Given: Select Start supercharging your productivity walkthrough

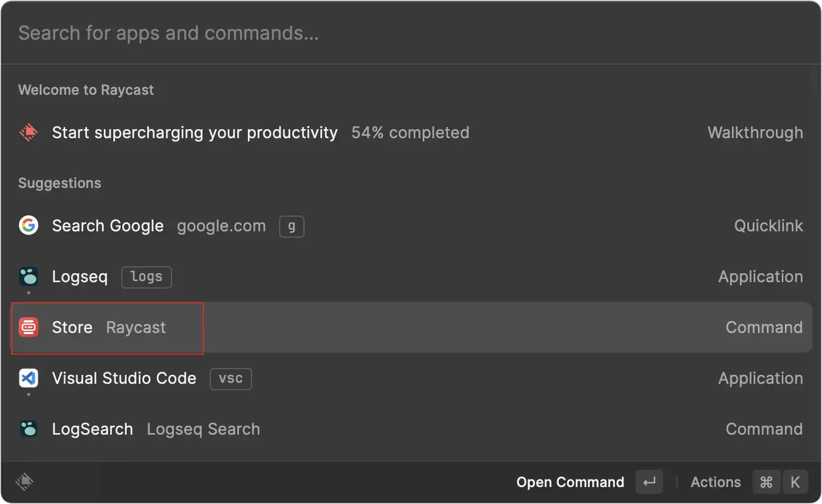Looking at the screenshot, I should coord(194,132).
